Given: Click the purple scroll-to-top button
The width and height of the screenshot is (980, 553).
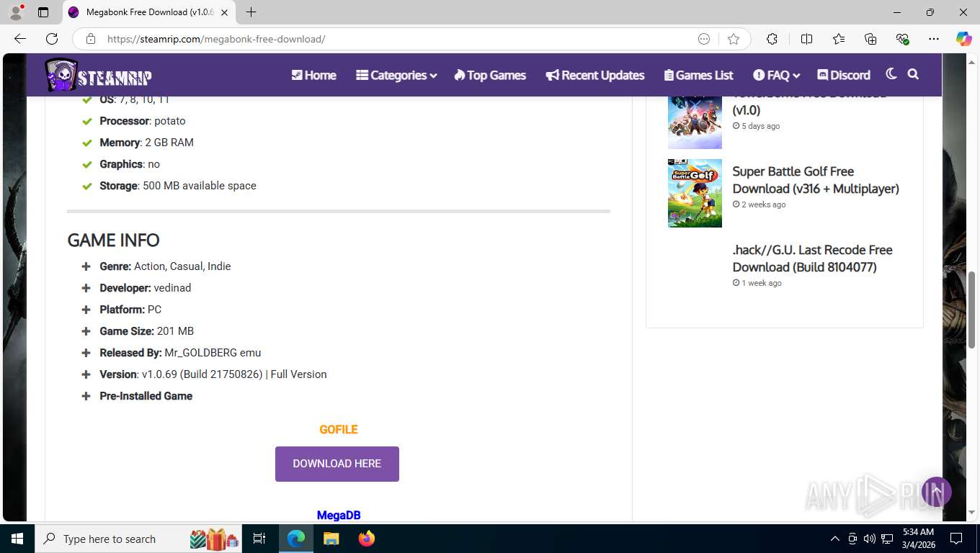Looking at the screenshot, I should click(x=937, y=492).
